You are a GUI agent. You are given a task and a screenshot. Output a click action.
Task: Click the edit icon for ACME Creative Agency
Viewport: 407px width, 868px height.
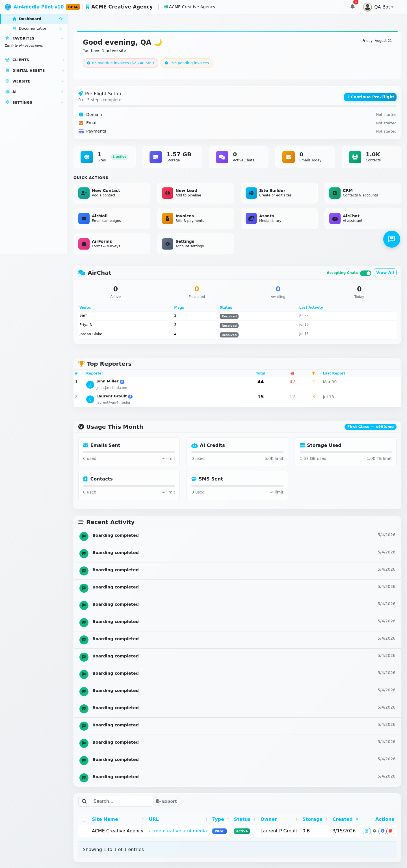tap(366, 831)
